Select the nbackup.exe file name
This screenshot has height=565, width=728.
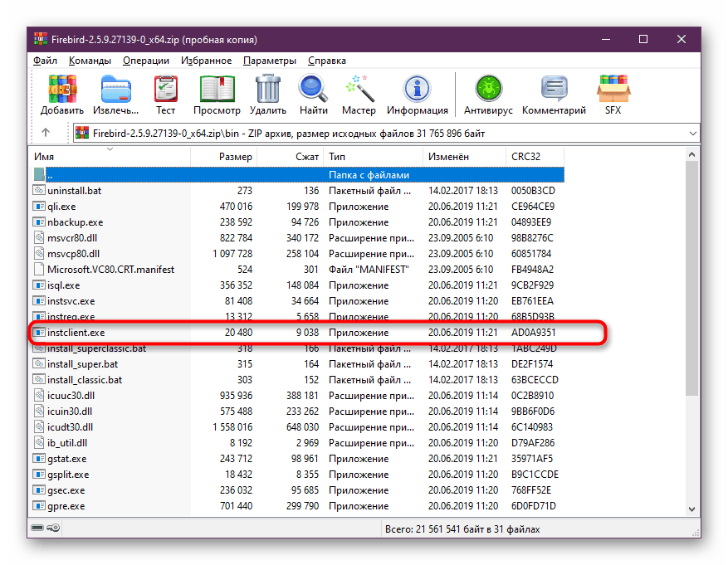[x=76, y=222]
